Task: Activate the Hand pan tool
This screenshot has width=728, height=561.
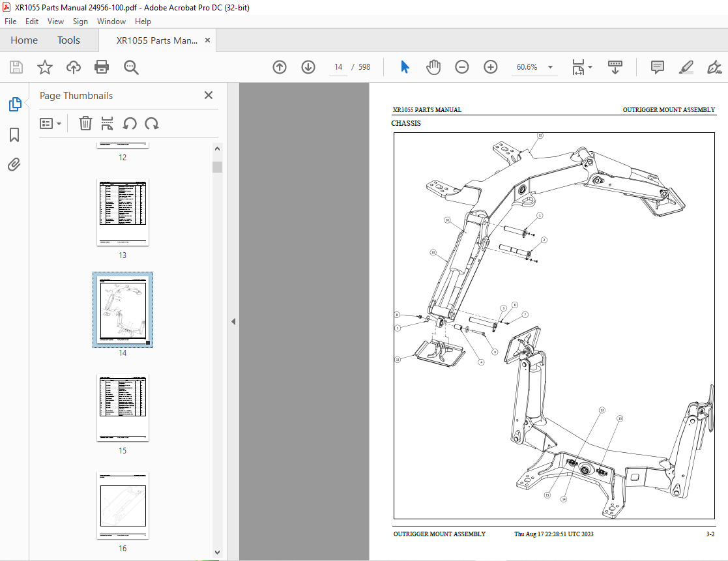Action: pyautogui.click(x=433, y=67)
